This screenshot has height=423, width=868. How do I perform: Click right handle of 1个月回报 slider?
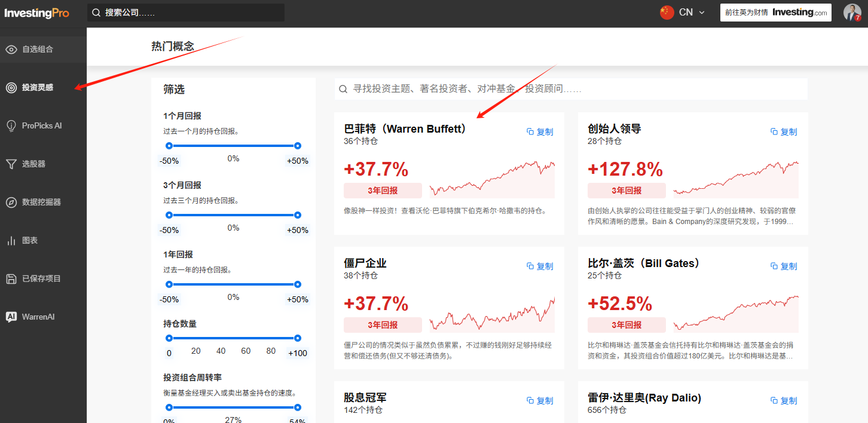pos(298,146)
